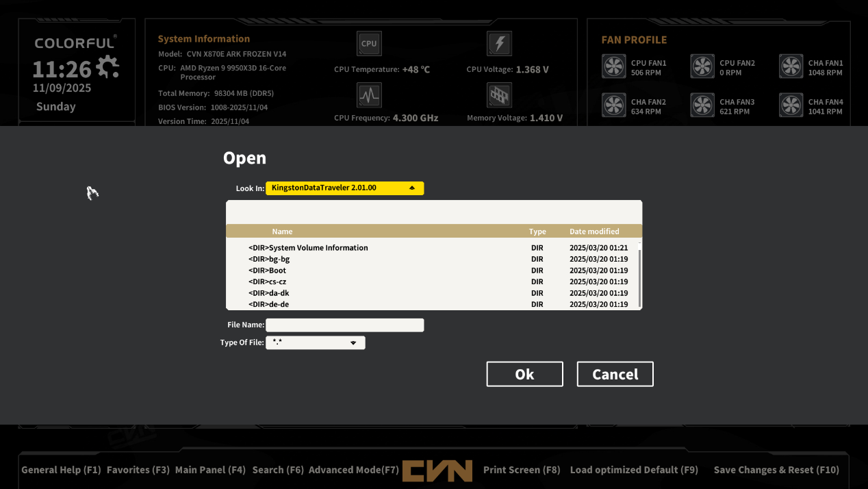Click the File Name input field
The image size is (868, 489).
point(344,325)
